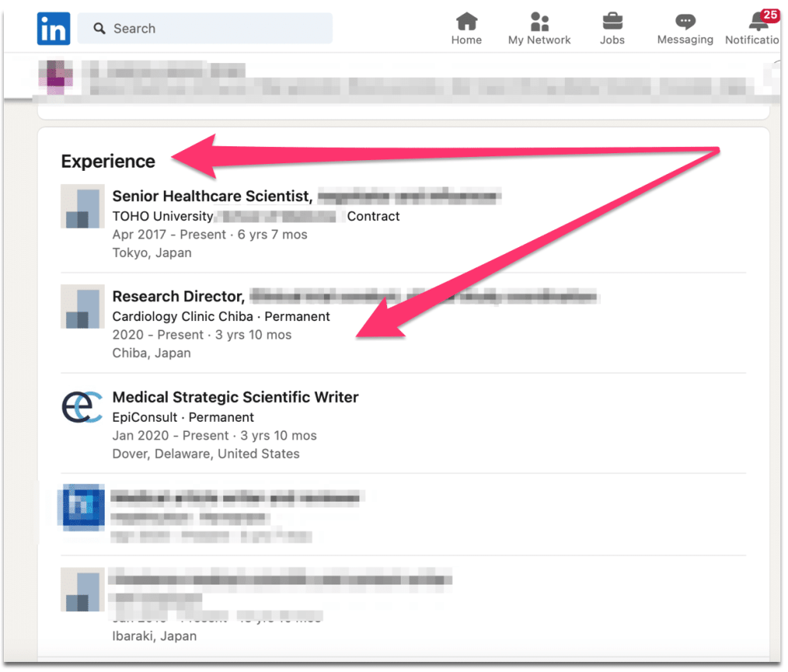Image resolution: width=788 pixels, height=672 pixels.
Task: Select text Apr 2017 - Present
Action: [169, 235]
